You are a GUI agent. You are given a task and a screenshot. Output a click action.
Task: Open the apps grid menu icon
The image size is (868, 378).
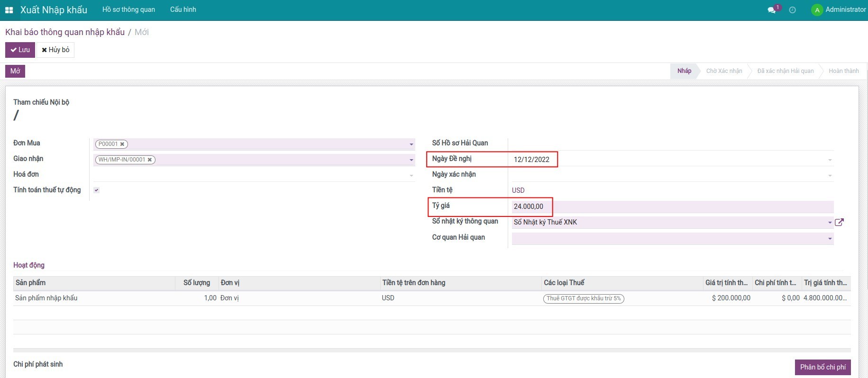point(9,10)
